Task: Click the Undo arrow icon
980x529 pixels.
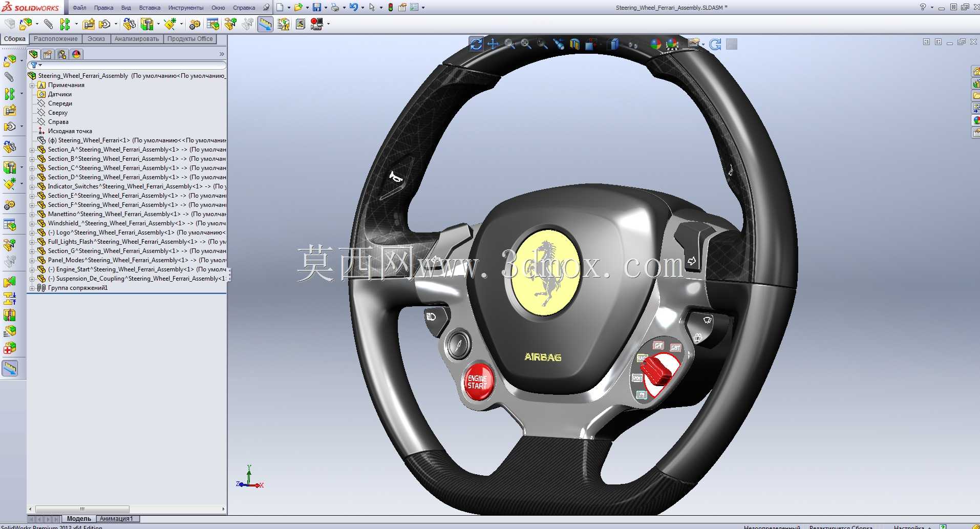Action: [353, 7]
